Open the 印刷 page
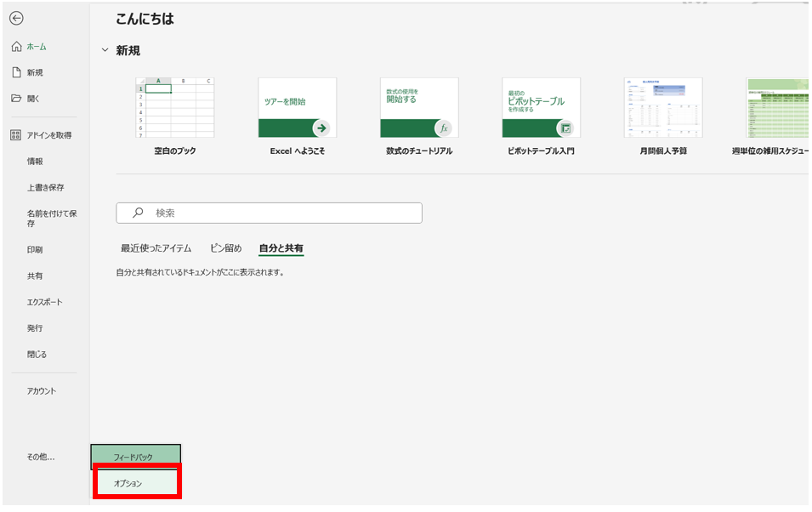The width and height of the screenshot is (812, 512). (35, 250)
